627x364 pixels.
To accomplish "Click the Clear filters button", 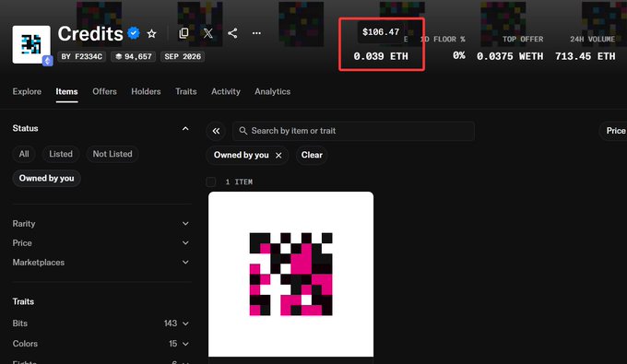I will [312, 155].
